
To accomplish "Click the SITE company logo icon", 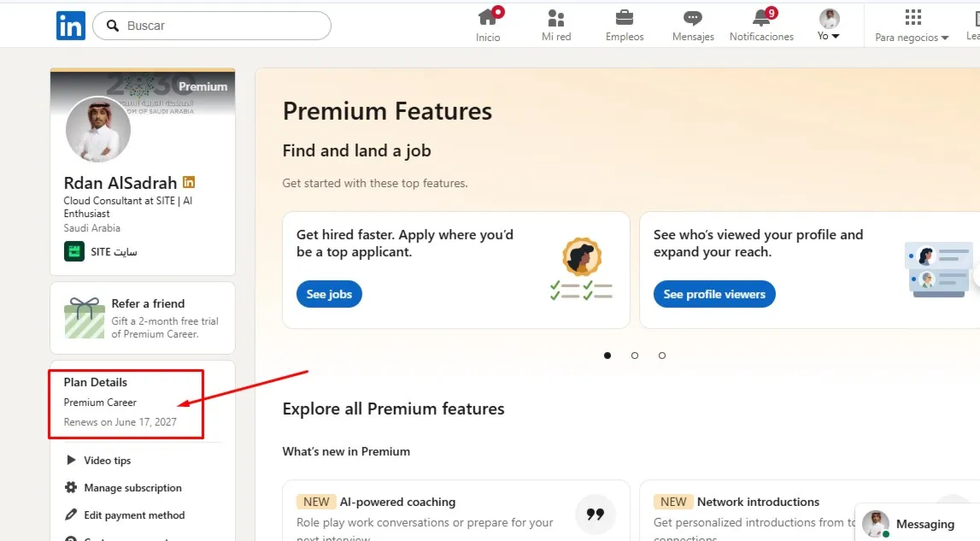I will pyautogui.click(x=73, y=251).
